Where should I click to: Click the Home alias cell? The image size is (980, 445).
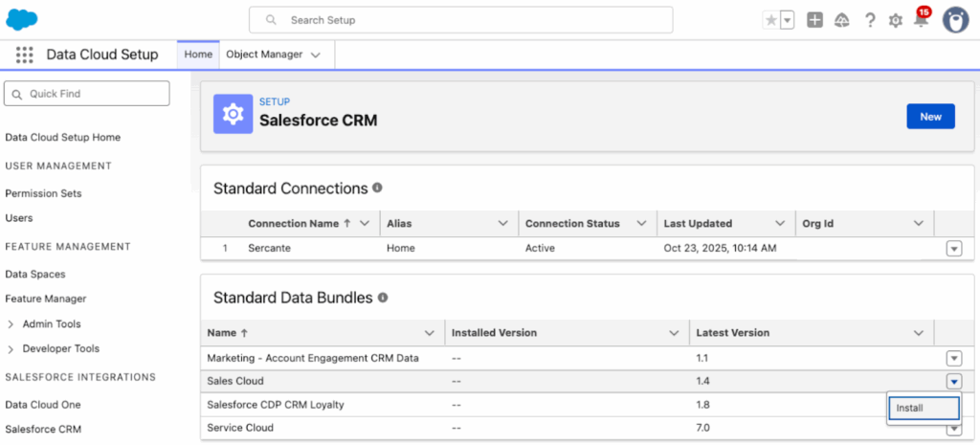401,248
